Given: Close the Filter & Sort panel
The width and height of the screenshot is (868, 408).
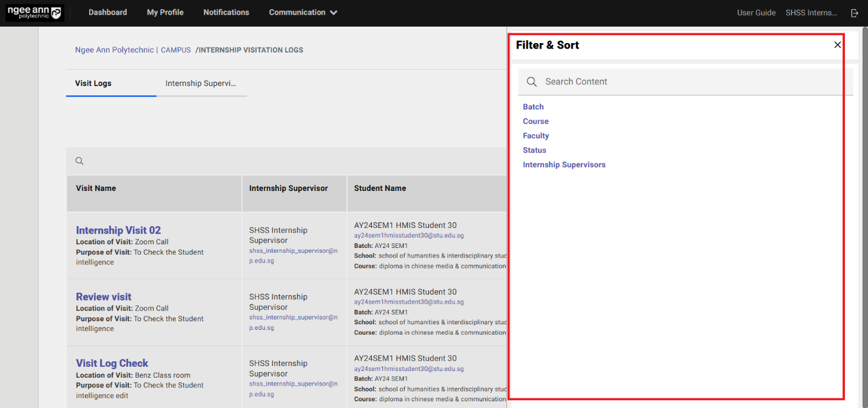Looking at the screenshot, I should coord(837,45).
